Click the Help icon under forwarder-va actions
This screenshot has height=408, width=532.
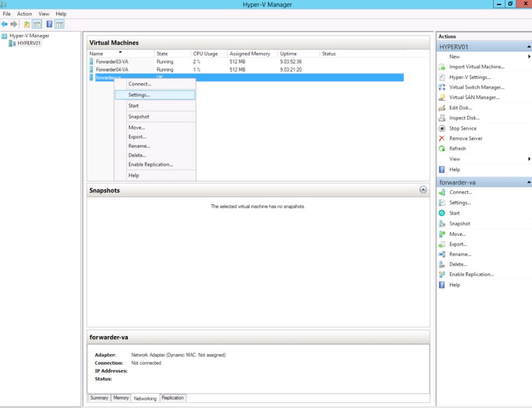[x=442, y=285]
